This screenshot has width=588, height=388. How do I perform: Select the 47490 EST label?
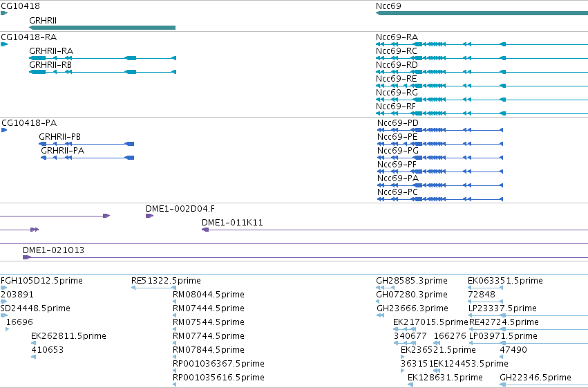coord(513,351)
